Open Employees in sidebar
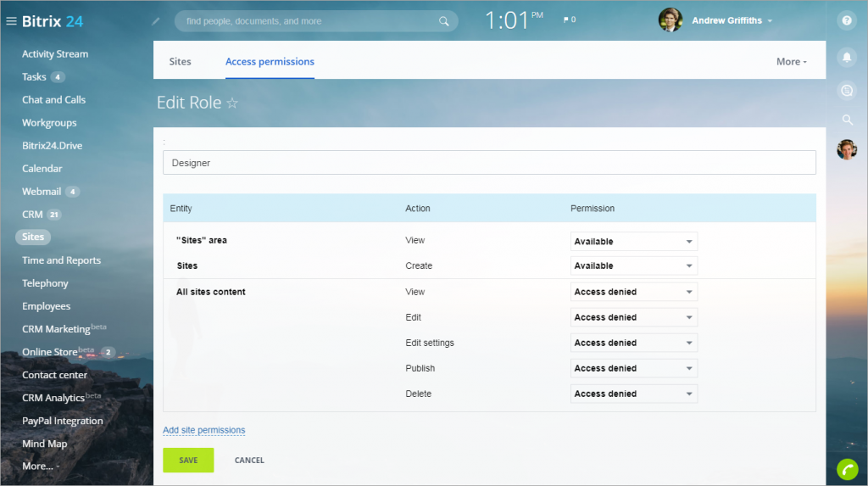 pos(46,306)
